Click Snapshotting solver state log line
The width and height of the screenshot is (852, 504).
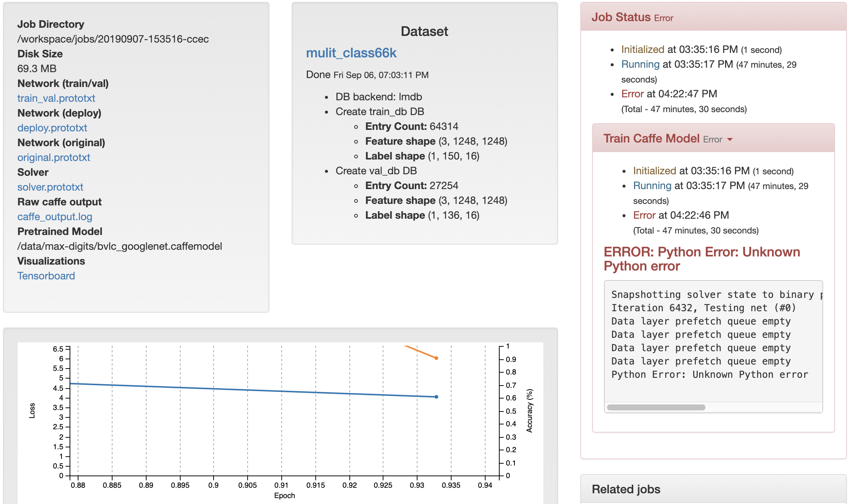pyautogui.click(x=717, y=295)
